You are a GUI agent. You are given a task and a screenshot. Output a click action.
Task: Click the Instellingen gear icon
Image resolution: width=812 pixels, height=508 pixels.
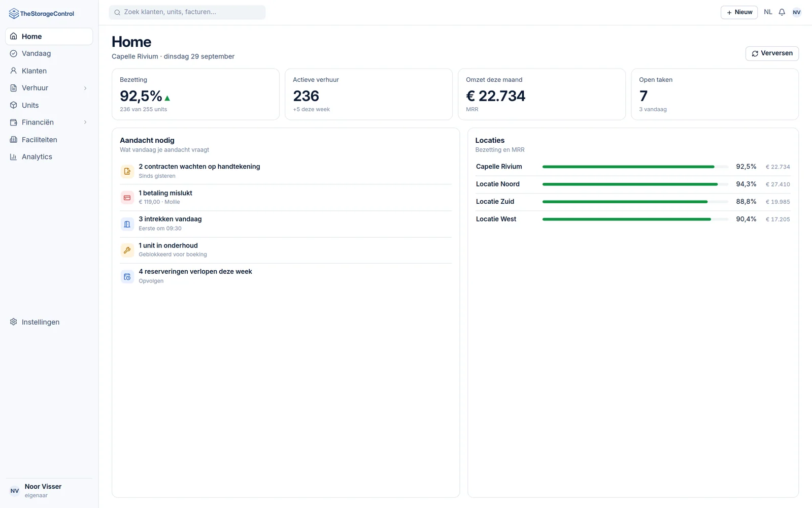[x=14, y=322]
